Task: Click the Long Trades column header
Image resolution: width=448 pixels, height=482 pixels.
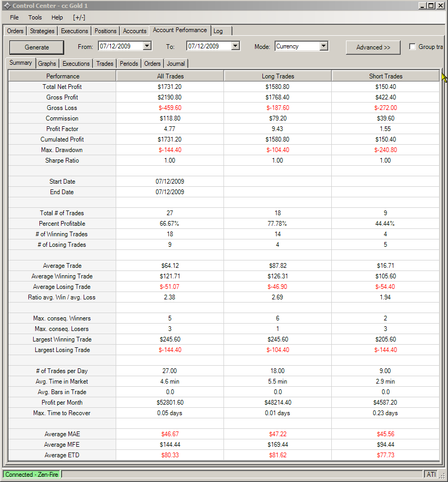Action: pos(278,76)
